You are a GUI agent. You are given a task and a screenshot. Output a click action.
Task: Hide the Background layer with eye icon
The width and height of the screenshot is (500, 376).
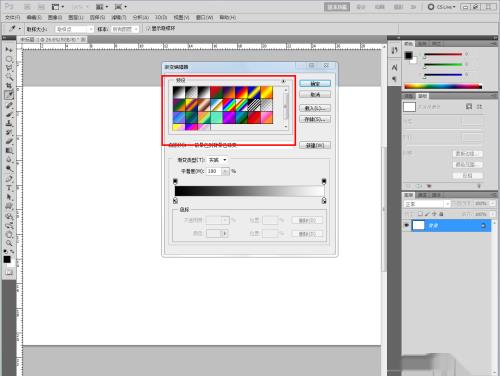point(406,226)
